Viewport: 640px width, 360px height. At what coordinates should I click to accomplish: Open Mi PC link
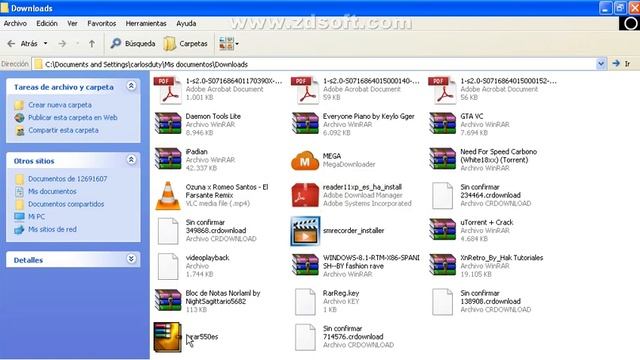(x=36, y=217)
